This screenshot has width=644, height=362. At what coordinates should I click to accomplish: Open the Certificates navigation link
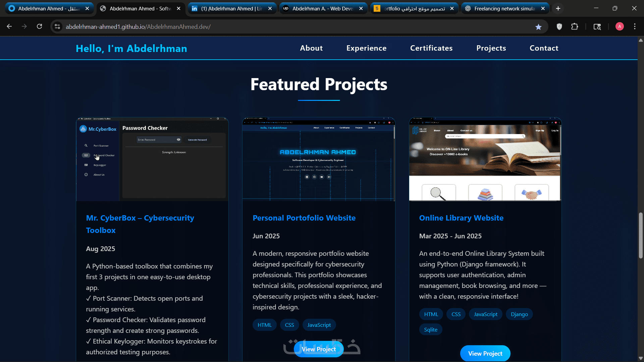431,48
